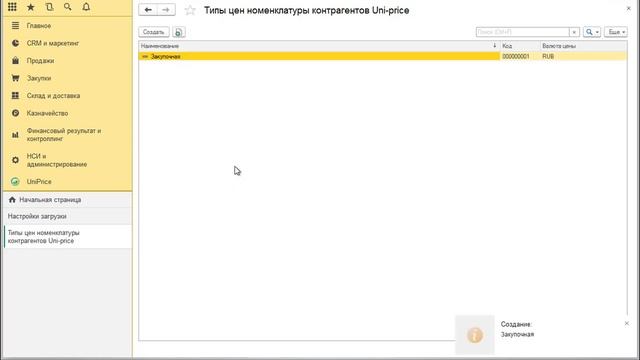The image size is (640, 360).
Task: Open the UniPrice section
Action: pos(39,182)
